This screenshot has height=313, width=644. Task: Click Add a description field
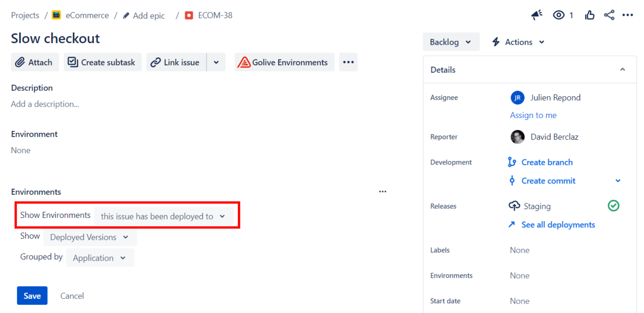pos(45,104)
